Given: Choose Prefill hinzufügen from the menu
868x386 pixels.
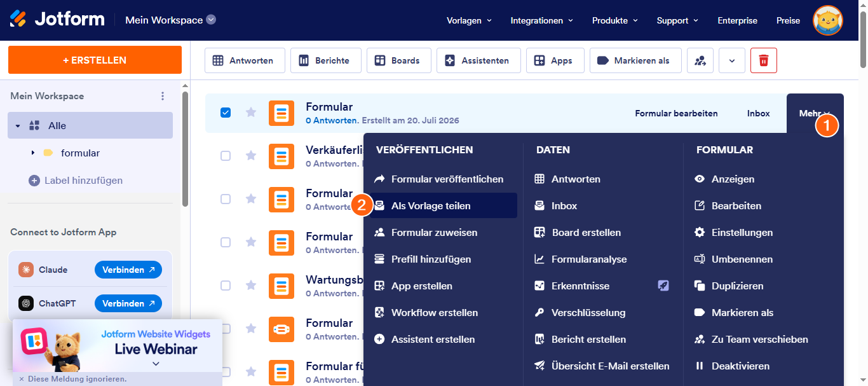Looking at the screenshot, I should pyautogui.click(x=444, y=259).
